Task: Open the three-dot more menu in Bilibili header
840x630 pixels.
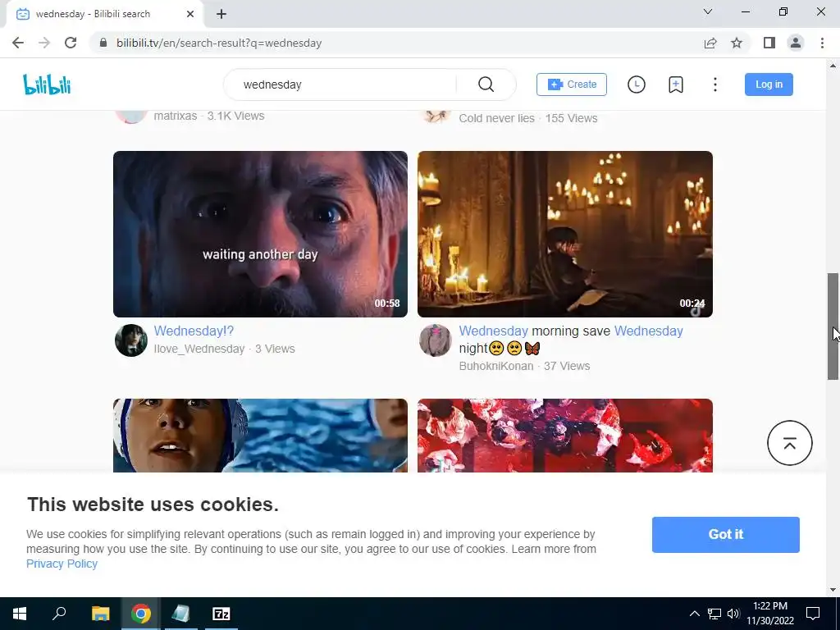Action: click(x=714, y=84)
